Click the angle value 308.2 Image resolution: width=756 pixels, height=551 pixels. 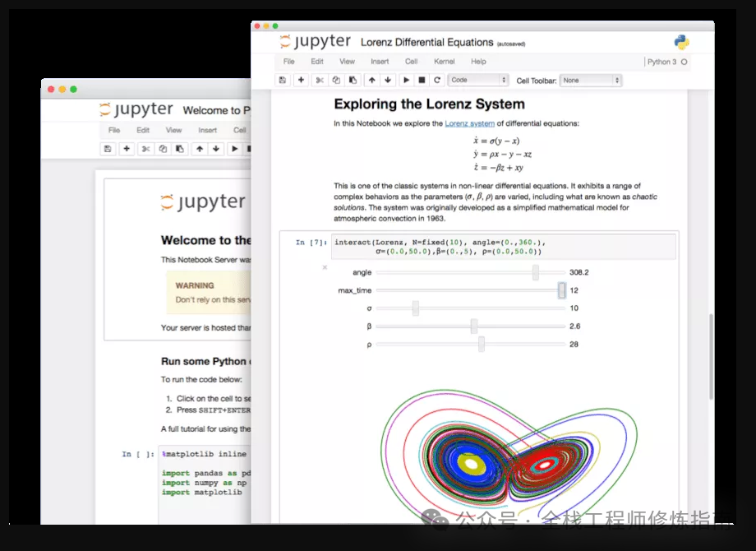(579, 272)
